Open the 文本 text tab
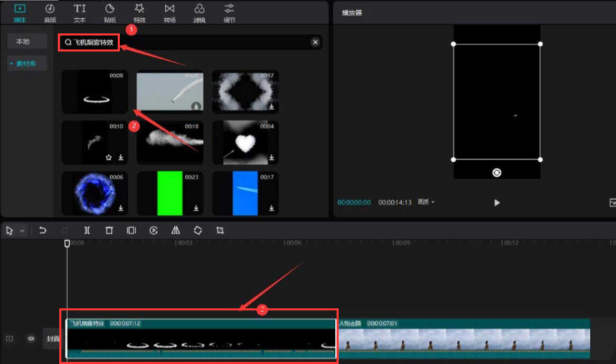 click(79, 13)
